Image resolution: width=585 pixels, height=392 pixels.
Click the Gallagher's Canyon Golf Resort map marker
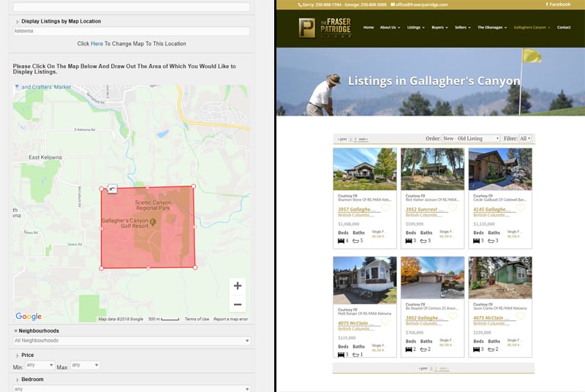click(x=153, y=222)
